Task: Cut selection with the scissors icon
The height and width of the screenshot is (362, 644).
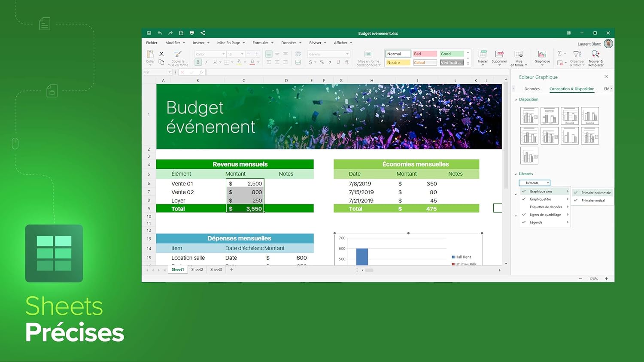Action: (x=161, y=54)
